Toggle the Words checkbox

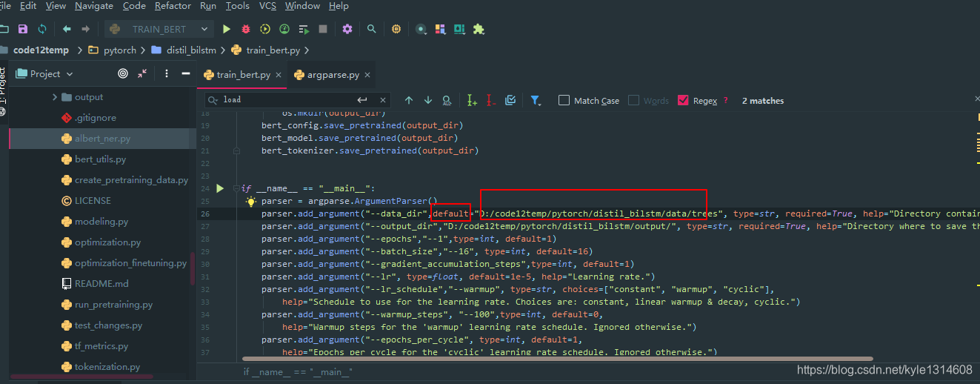coord(634,100)
